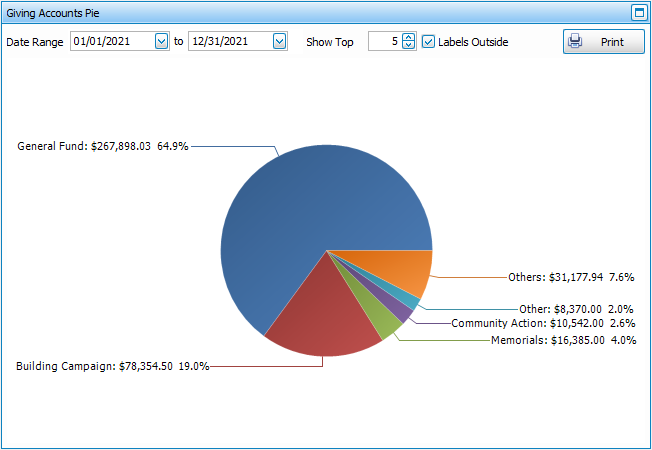Decrease the Show Top value

pyautogui.click(x=408, y=46)
